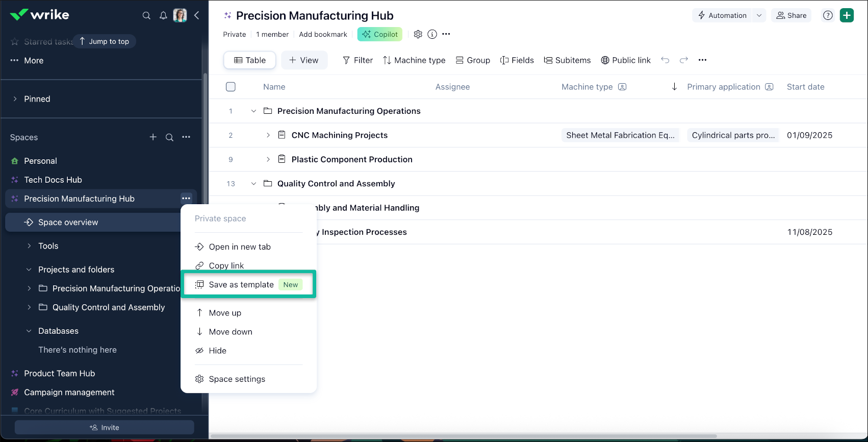Switch to the Table view tab
The width and height of the screenshot is (868, 442).
pyautogui.click(x=250, y=60)
